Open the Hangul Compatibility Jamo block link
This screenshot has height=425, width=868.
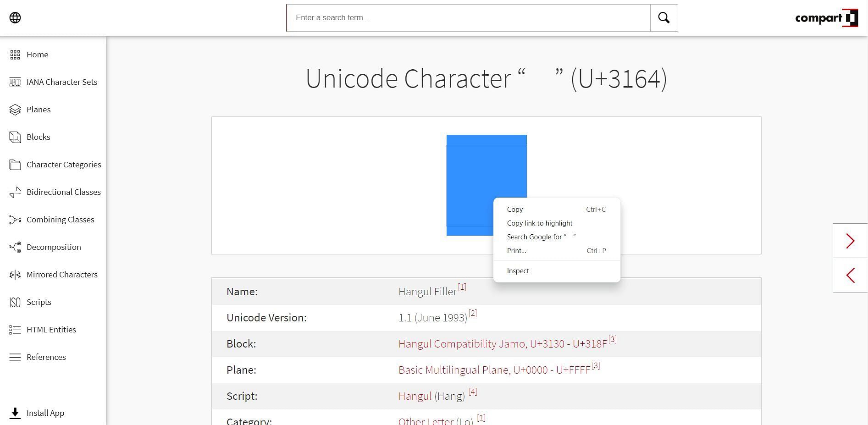[x=502, y=344]
